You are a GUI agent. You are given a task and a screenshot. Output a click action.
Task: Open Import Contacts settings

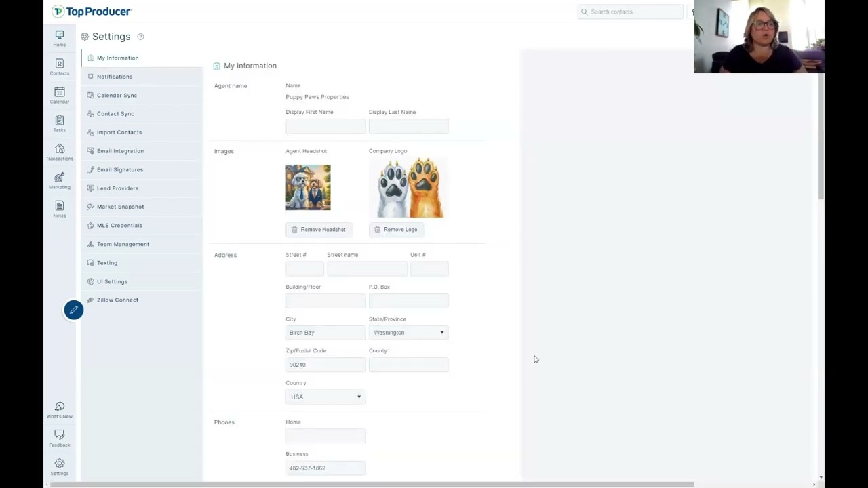pos(142,132)
